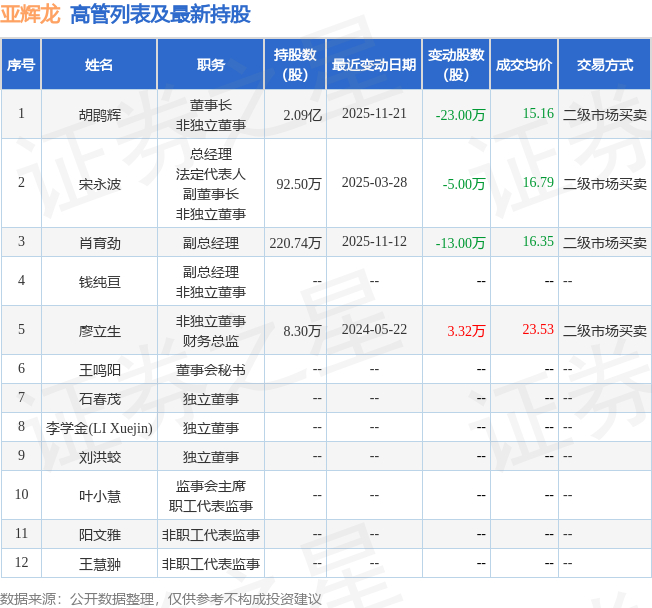The image size is (652, 608).
Task: Select the name 李学金(LI Xuejin)
Action: [x=99, y=428]
